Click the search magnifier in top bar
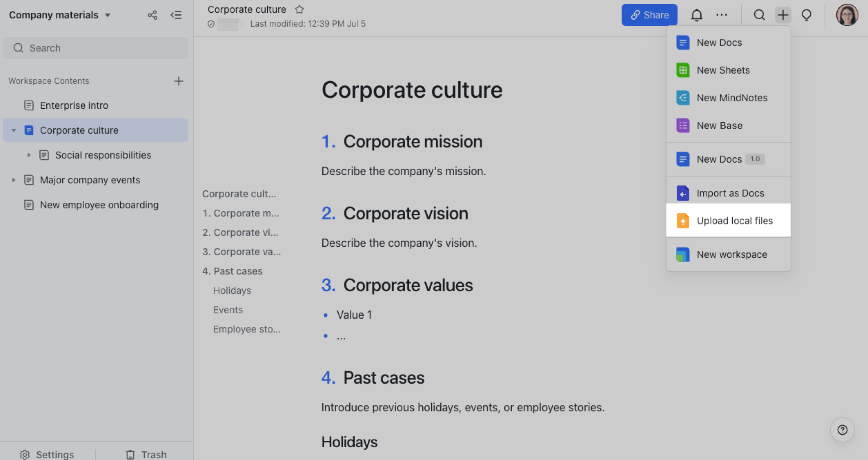This screenshot has height=460, width=868. [759, 15]
